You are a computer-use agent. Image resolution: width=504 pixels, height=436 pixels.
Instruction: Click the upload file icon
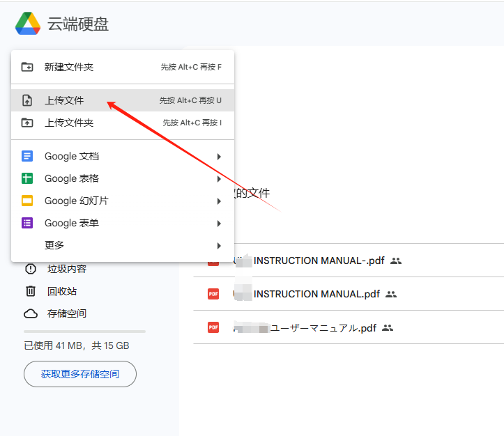(x=27, y=100)
